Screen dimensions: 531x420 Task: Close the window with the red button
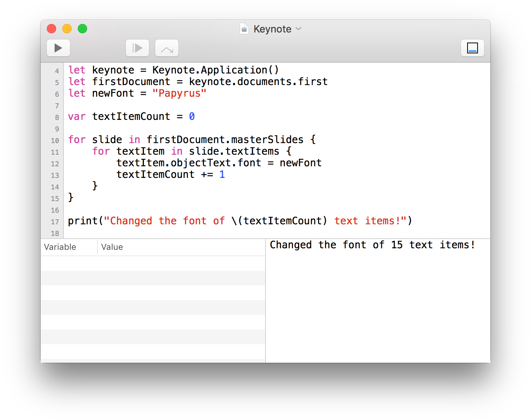coord(51,29)
